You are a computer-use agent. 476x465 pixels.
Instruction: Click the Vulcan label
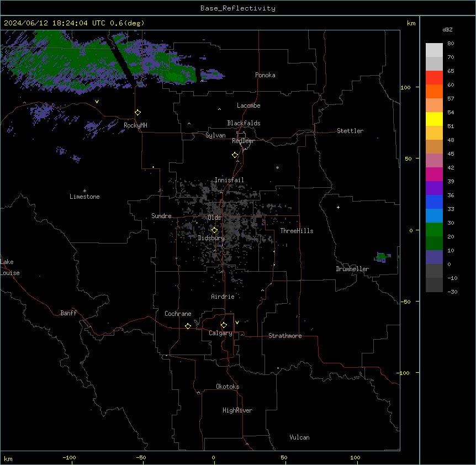[300, 437]
